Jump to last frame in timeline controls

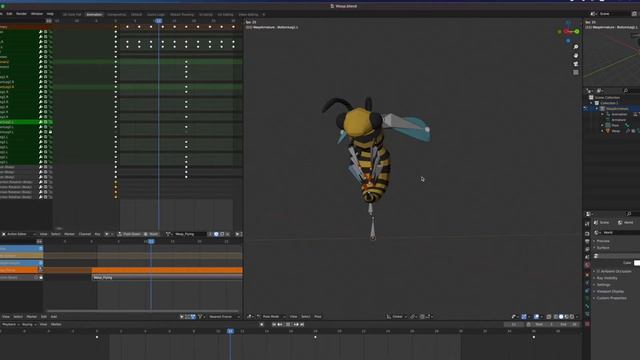302,324
